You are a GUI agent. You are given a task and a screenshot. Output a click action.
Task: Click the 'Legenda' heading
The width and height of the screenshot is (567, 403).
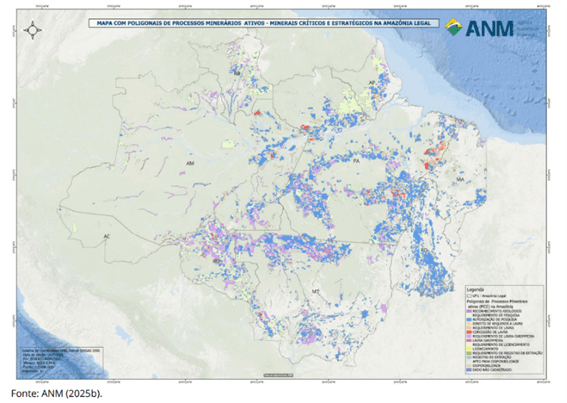tap(475, 290)
